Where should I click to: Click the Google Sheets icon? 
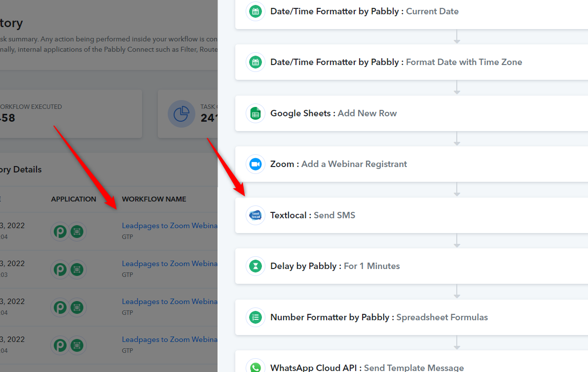tap(256, 113)
